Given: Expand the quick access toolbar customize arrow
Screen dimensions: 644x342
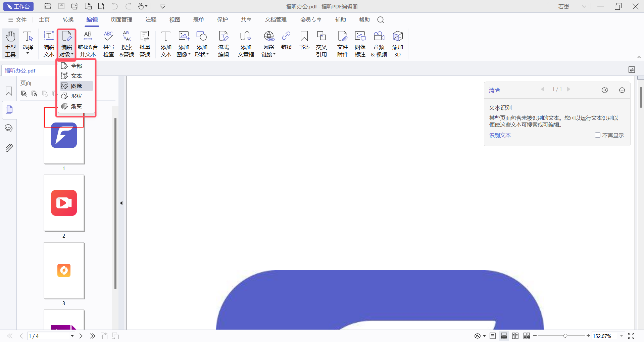Looking at the screenshot, I should point(163,6).
